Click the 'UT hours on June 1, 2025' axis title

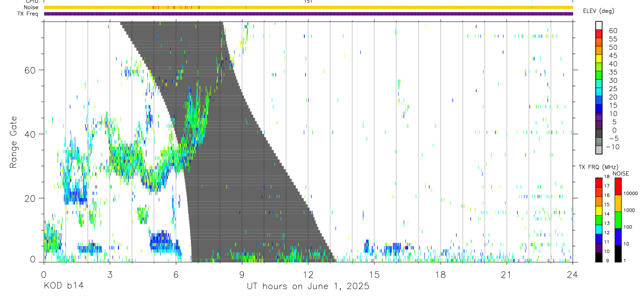308,287
